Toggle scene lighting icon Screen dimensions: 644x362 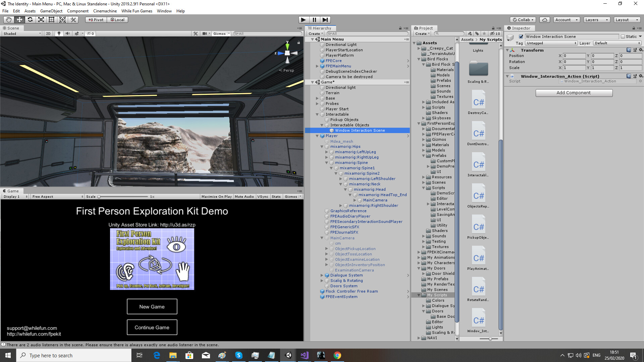coord(59,34)
